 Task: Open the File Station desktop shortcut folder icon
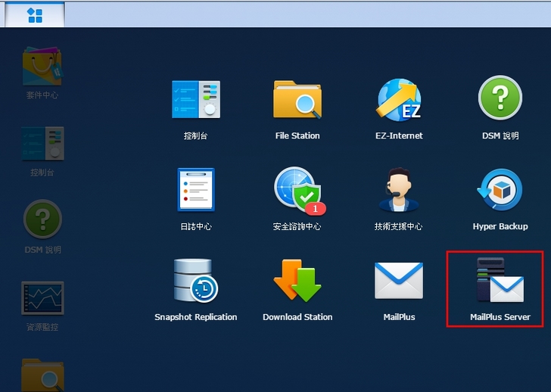pyautogui.click(x=42, y=375)
